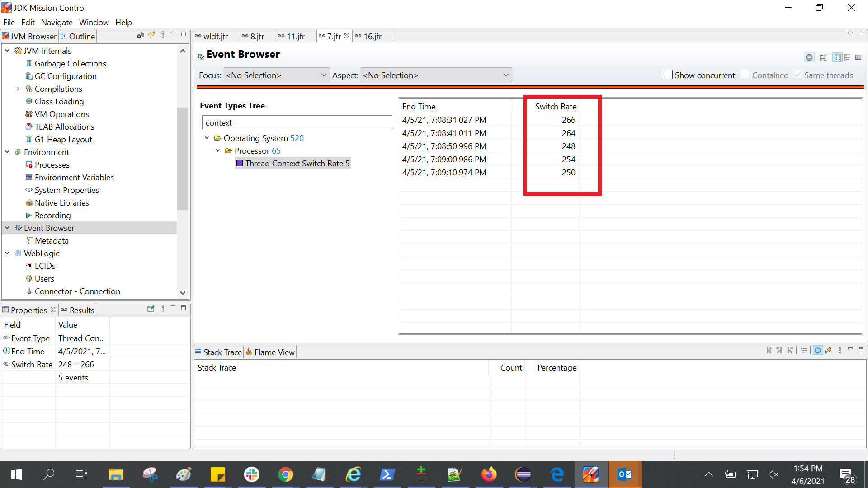Viewport: 868px width, 488px height.
Task: Click the gear-with-play icon in Stack Trace toolbar
Action: pyautogui.click(x=828, y=350)
